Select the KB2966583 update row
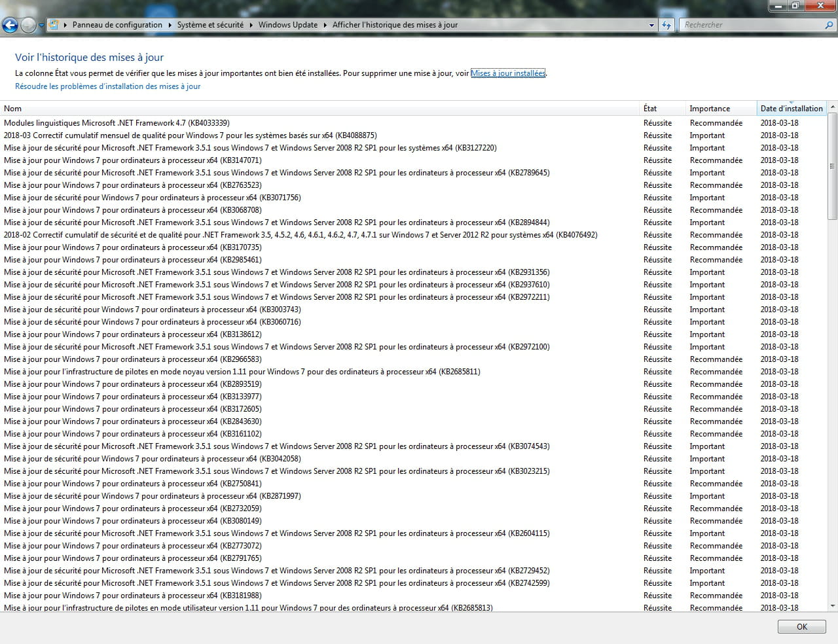This screenshot has width=838, height=644. coord(414,359)
